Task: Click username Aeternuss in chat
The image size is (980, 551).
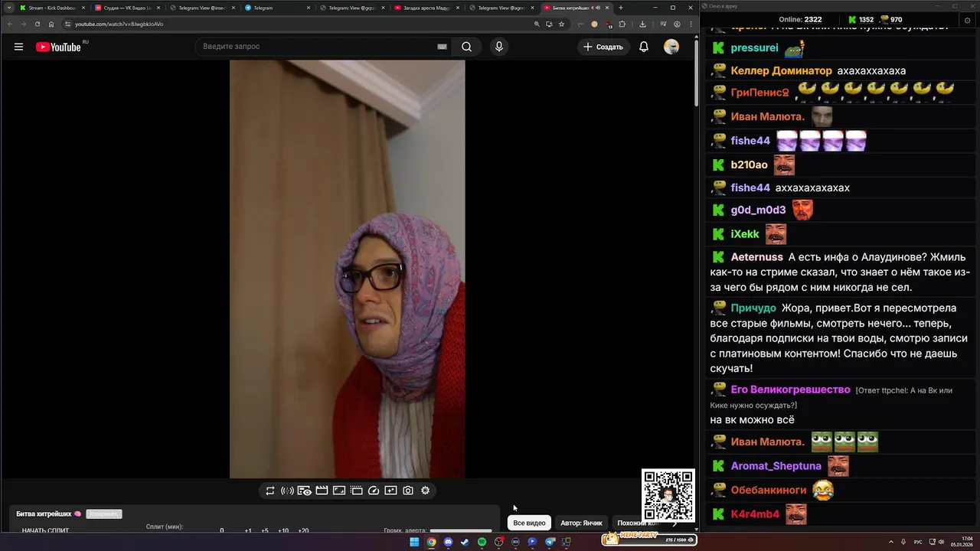Action: pos(756,257)
